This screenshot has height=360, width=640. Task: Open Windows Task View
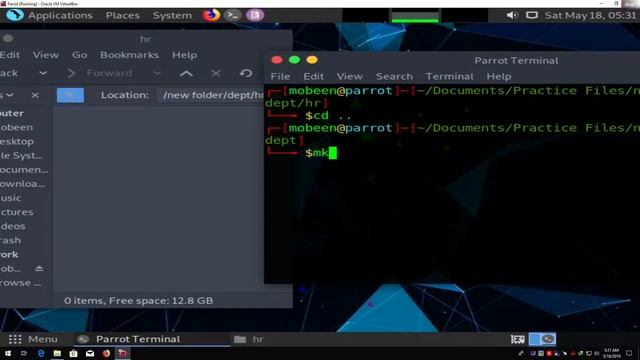point(24,353)
